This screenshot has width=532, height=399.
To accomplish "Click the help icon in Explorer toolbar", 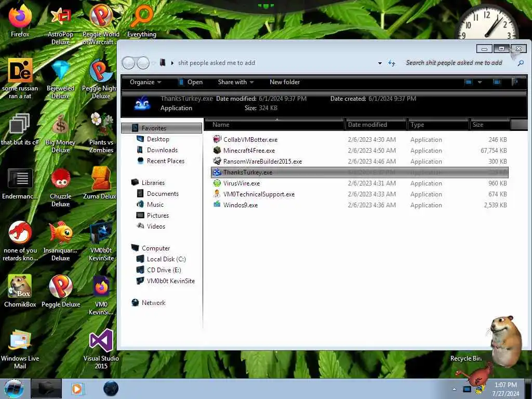I will coord(515,82).
